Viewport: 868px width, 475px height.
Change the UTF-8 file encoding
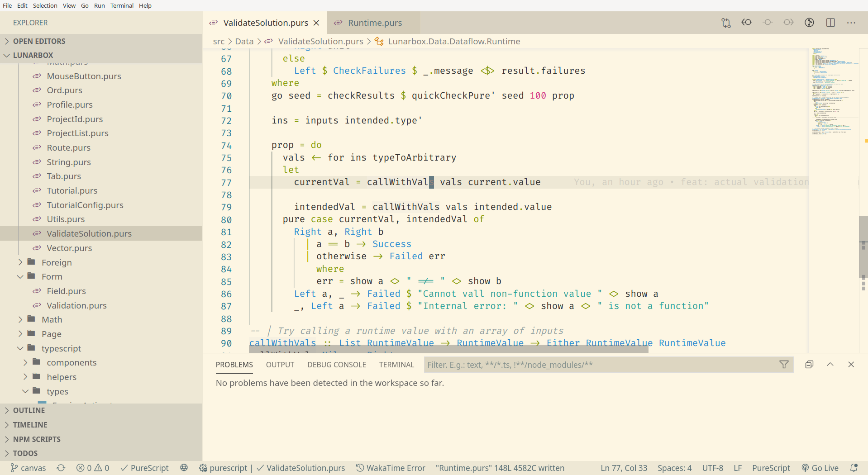(713, 468)
